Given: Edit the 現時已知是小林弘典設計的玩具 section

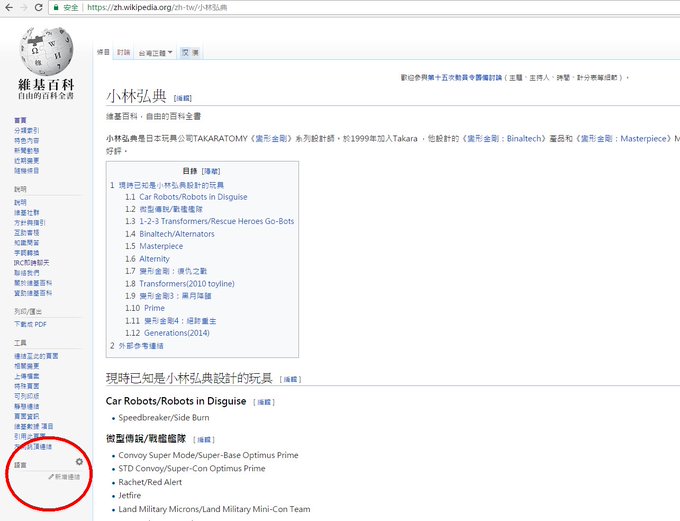Looking at the screenshot, I should [290, 379].
